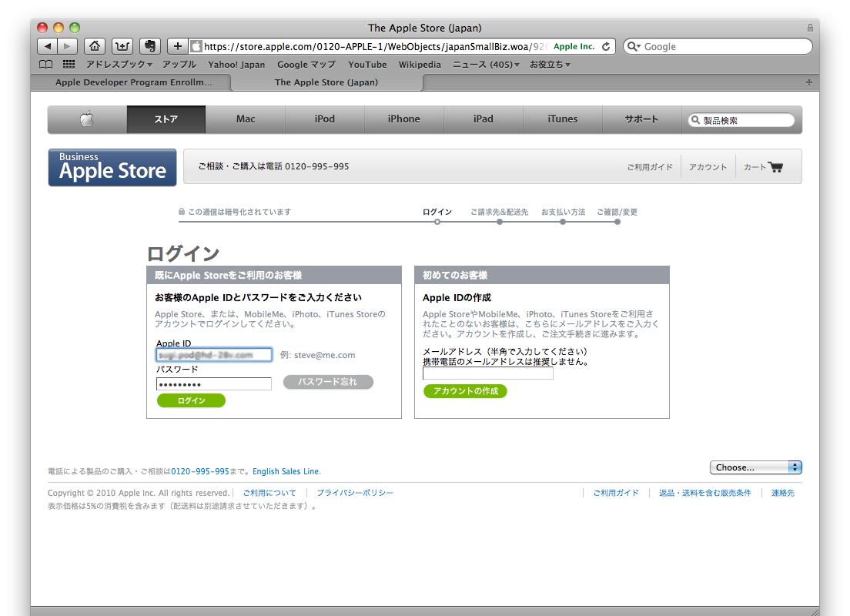
Task: Expand the ニュース (405) bookmarks folder
Action: coord(486,65)
